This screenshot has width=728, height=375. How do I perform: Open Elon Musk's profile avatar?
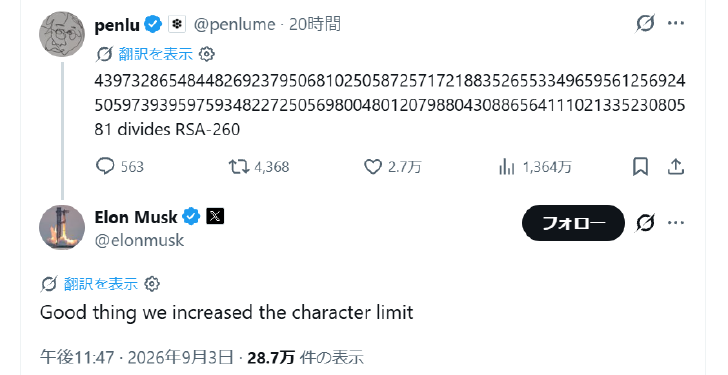(x=62, y=227)
